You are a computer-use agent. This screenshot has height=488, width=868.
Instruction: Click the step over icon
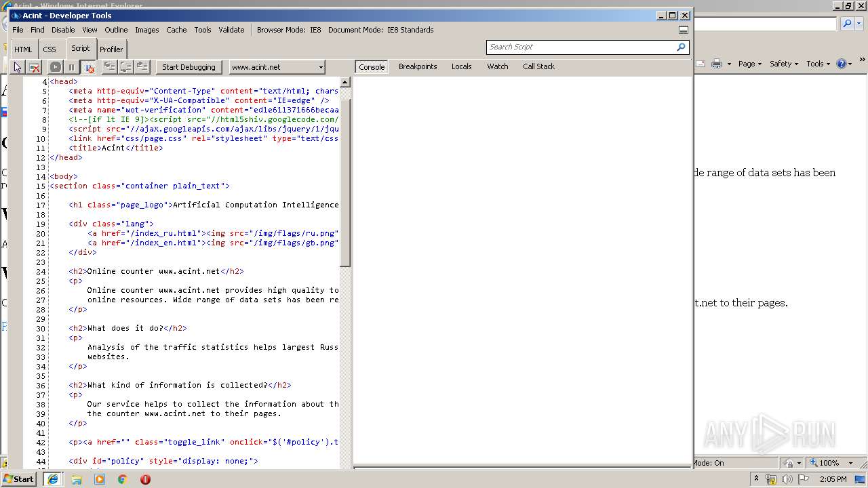pos(125,66)
